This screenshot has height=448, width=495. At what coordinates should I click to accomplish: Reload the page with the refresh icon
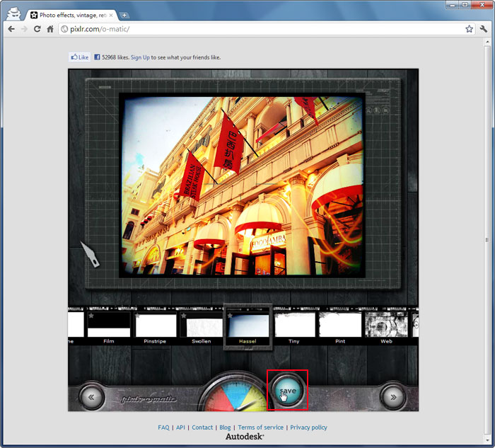37,29
